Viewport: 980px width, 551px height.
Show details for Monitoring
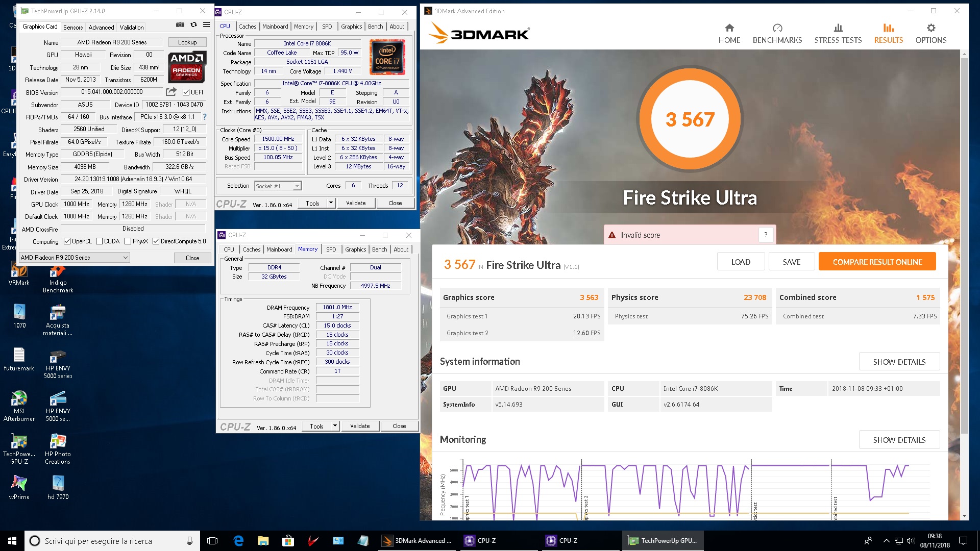point(899,440)
